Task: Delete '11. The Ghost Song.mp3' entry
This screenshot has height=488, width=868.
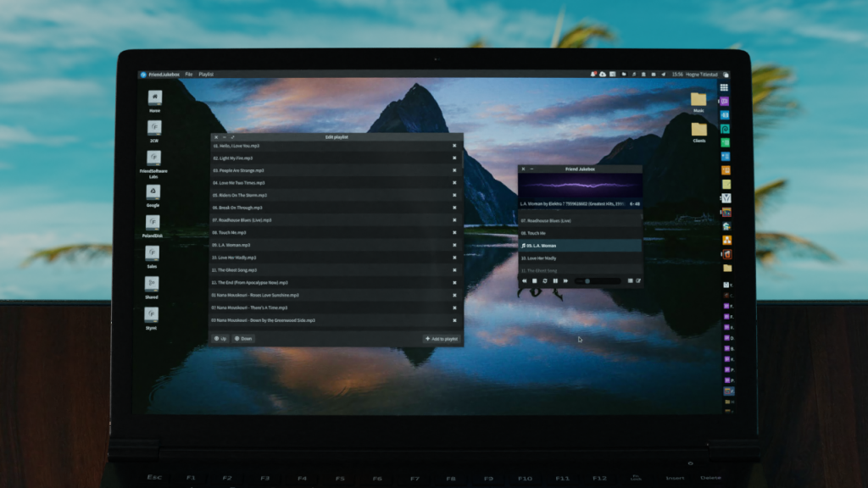Action: [454, 270]
